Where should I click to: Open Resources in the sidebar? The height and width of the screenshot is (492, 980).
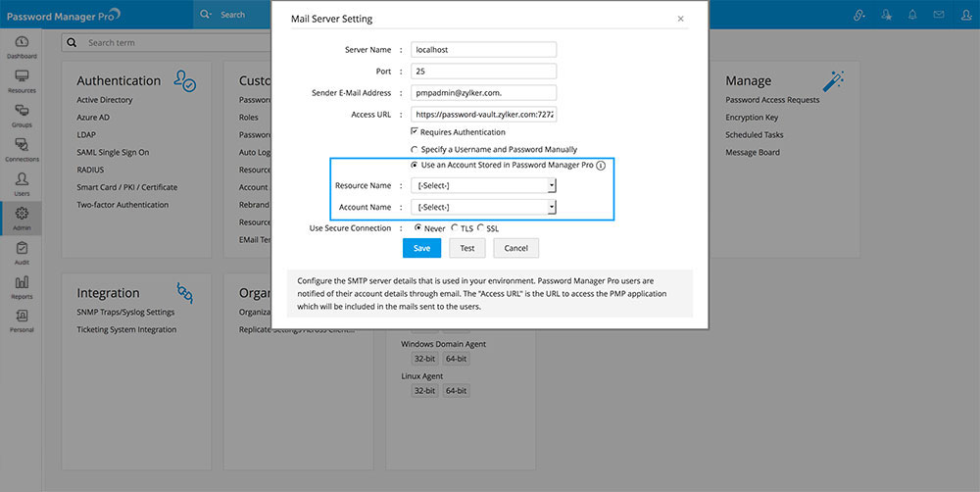[22, 81]
